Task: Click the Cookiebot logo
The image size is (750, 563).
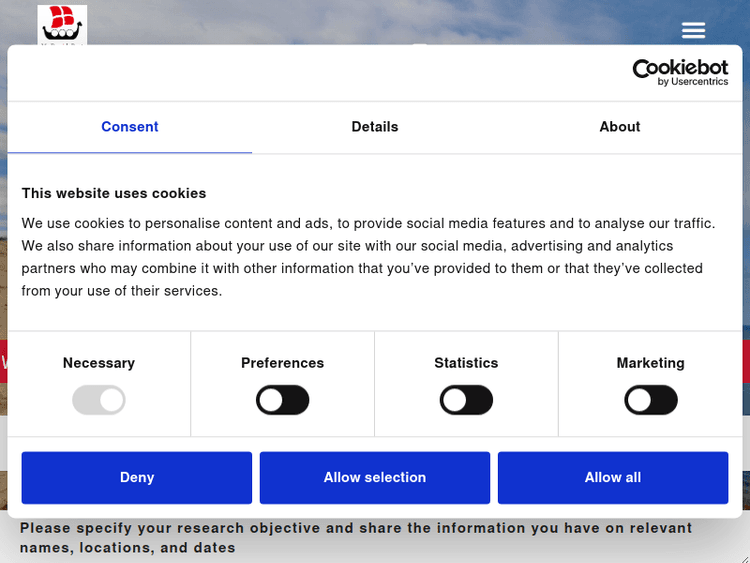Action: (x=680, y=71)
